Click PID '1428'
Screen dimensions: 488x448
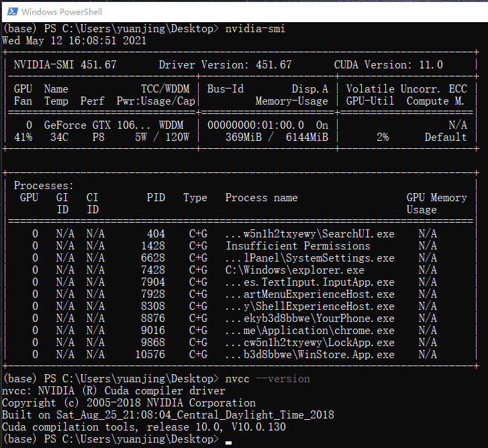[153, 246]
